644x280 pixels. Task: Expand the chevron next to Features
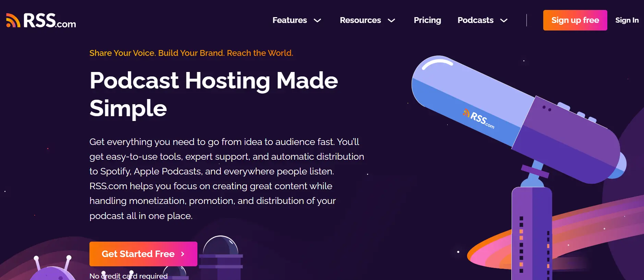(x=318, y=21)
